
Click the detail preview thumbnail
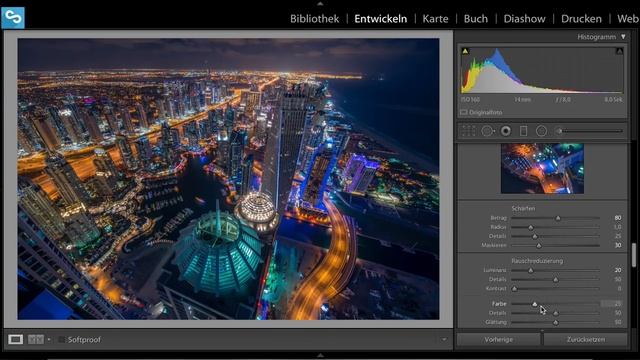point(542,169)
